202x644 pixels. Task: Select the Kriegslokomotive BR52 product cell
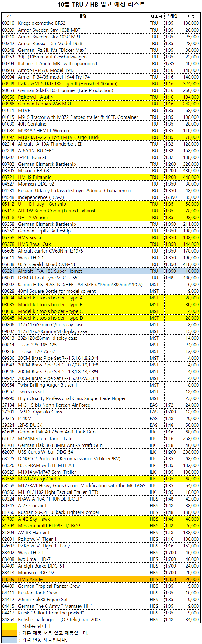42,23
